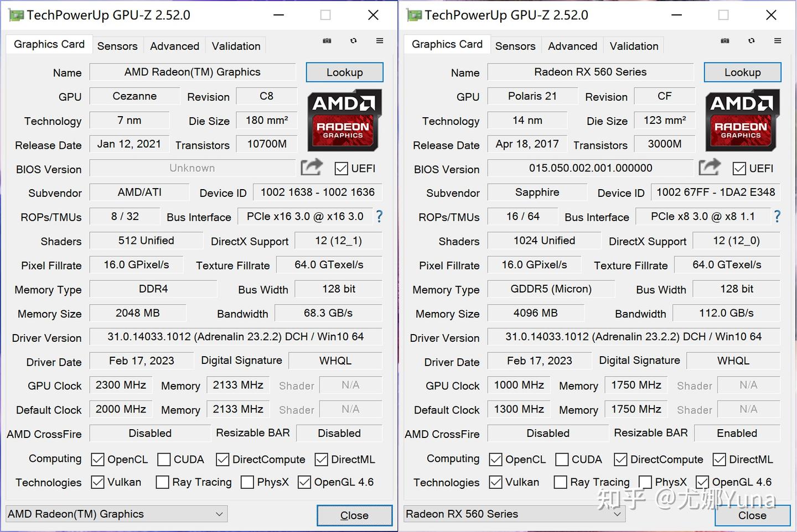The image size is (797, 532).
Task: Toggle DirectCompute checkbox in the AMD Radeon(TM) Graphics window
Action: (x=222, y=460)
